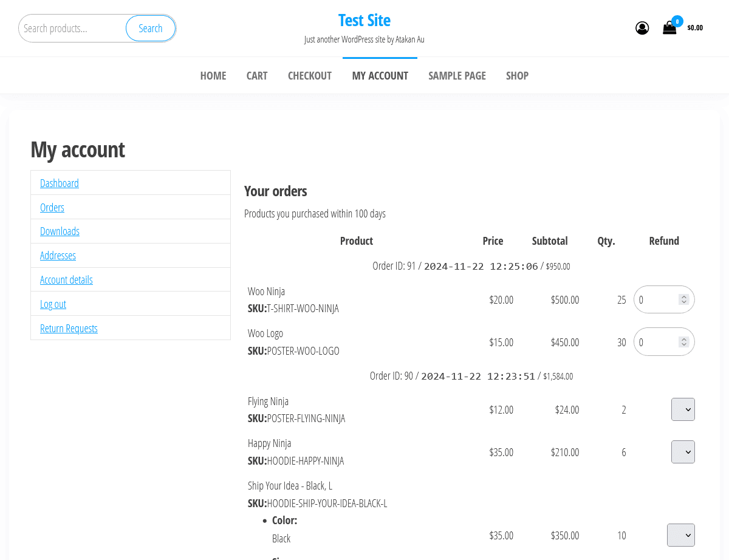Click the Order ID: 90 header row
The image size is (729, 560).
click(x=471, y=376)
